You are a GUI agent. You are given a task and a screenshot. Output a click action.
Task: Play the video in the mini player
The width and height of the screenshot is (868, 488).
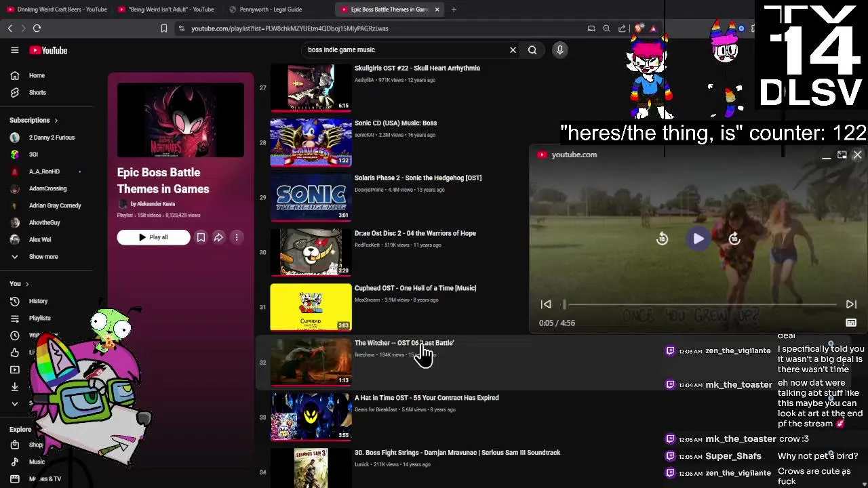point(698,239)
